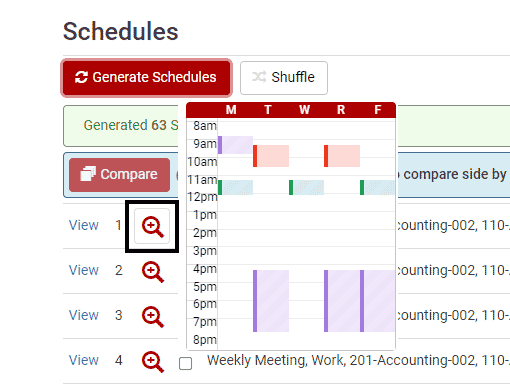Click magnifier preview icon for schedule 4
510x384 pixels.
click(x=153, y=362)
